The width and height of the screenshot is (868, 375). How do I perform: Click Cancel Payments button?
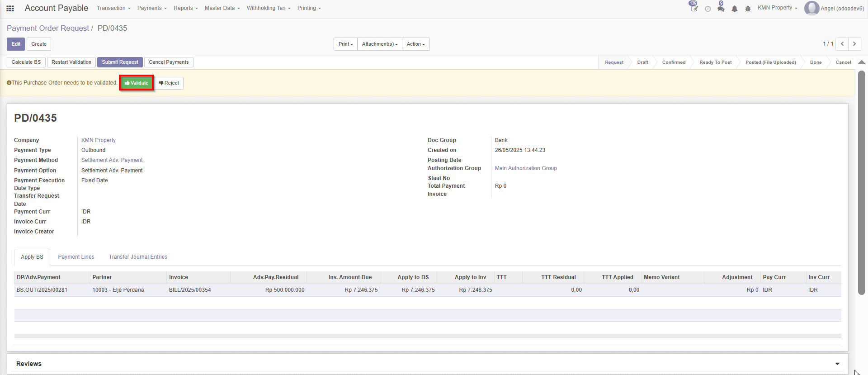click(169, 62)
